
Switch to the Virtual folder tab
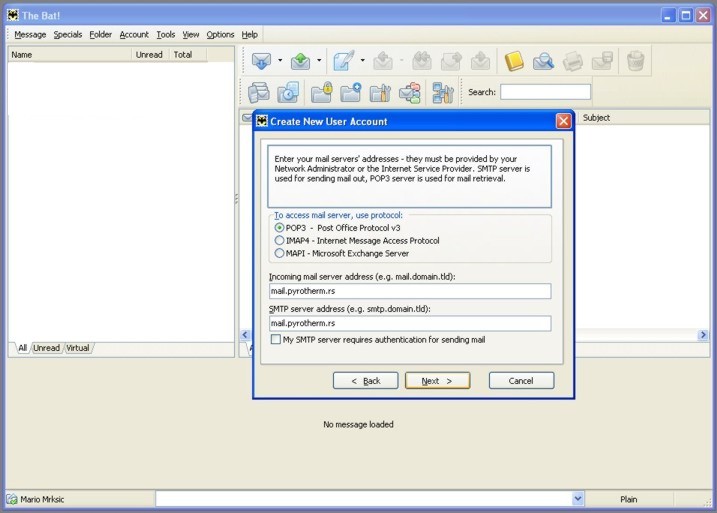pos(78,348)
